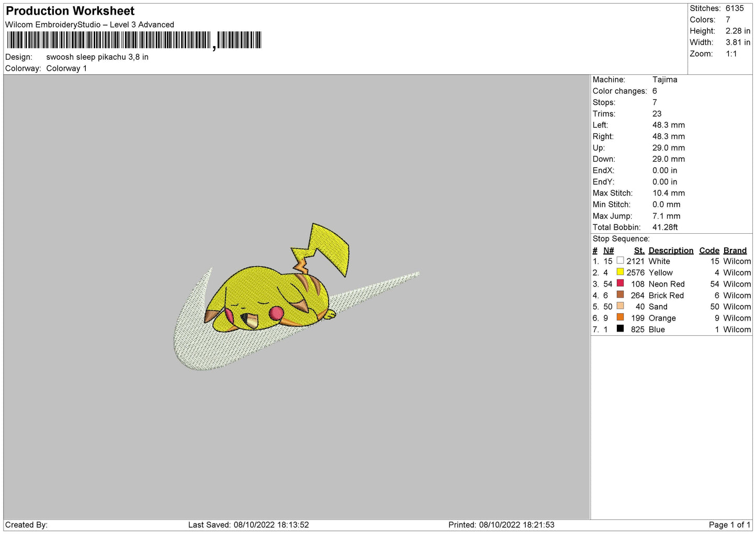Click the 'St.' column header
Screen dimensions: 756x534
639,251
